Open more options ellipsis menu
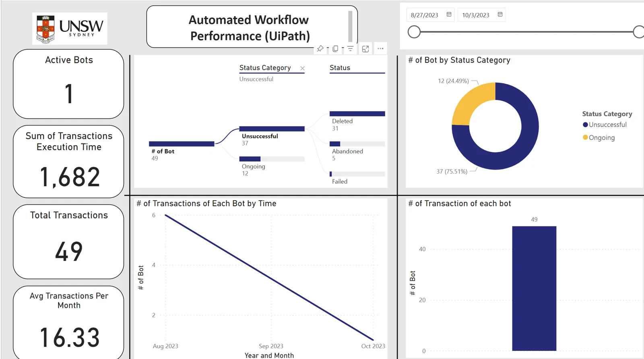This screenshot has height=359, width=644. pos(380,49)
